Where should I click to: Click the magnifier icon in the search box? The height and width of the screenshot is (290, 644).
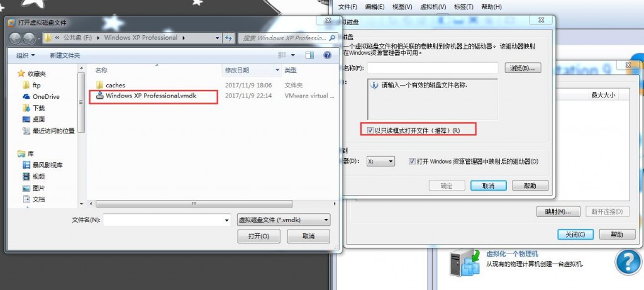pyautogui.click(x=333, y=38)
